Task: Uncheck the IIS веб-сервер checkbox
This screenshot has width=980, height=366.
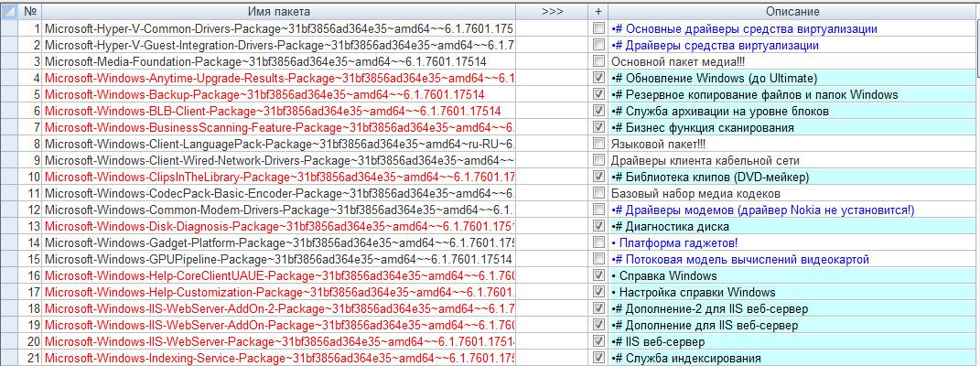Action: 598,341
